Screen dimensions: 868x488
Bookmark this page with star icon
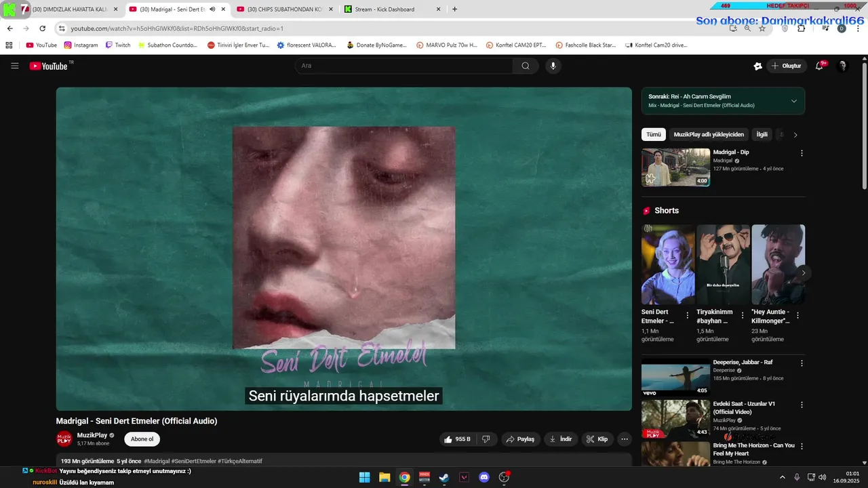pyautogui.click(x=762, y=28)
